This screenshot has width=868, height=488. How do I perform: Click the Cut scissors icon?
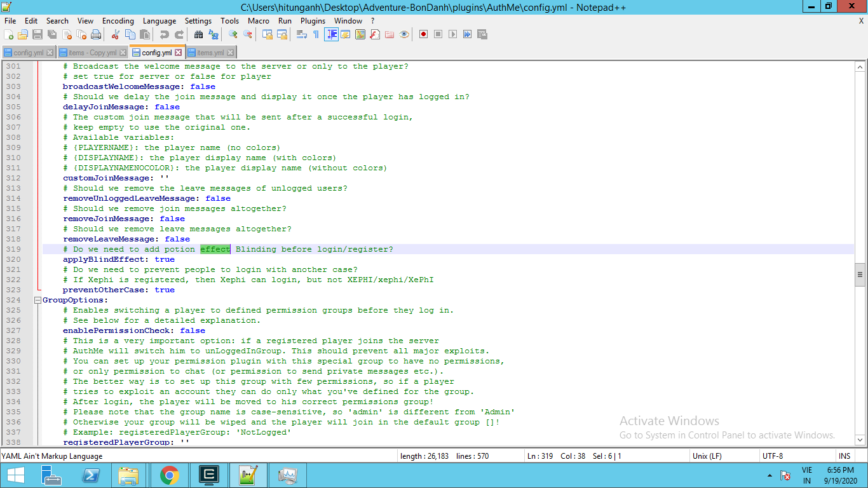click(115, 34)
